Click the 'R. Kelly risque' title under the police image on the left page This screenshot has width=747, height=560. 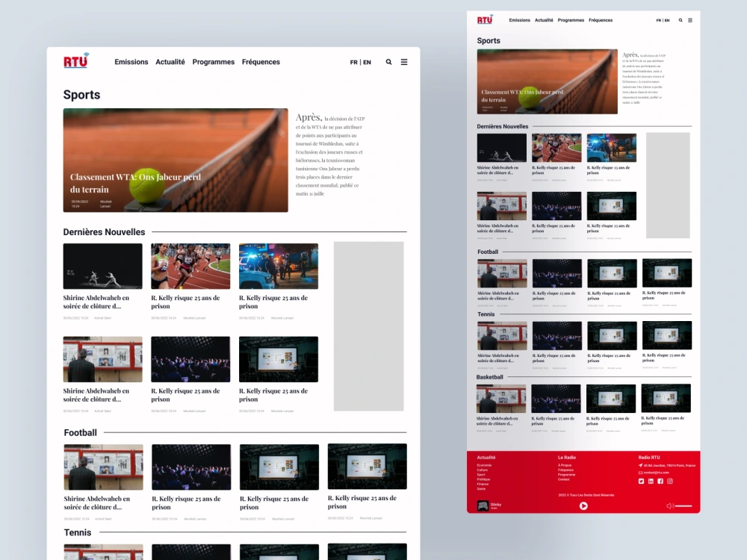coord(273,302)
